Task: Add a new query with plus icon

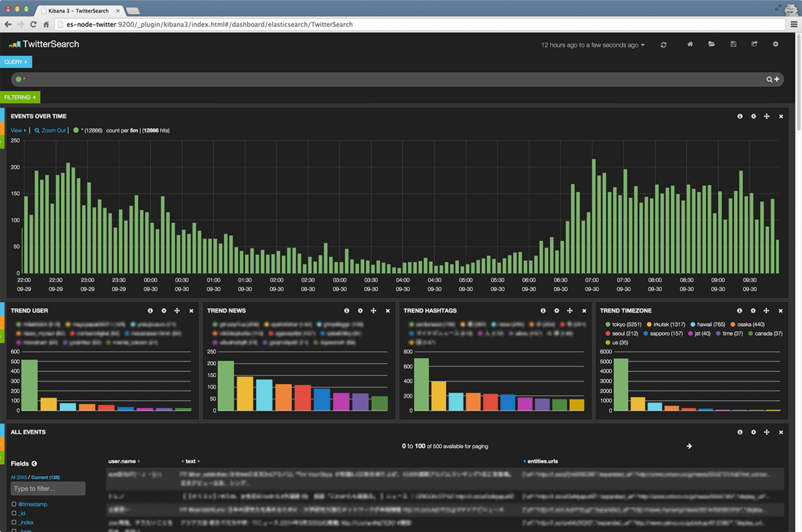Action: tap(777, 80)
